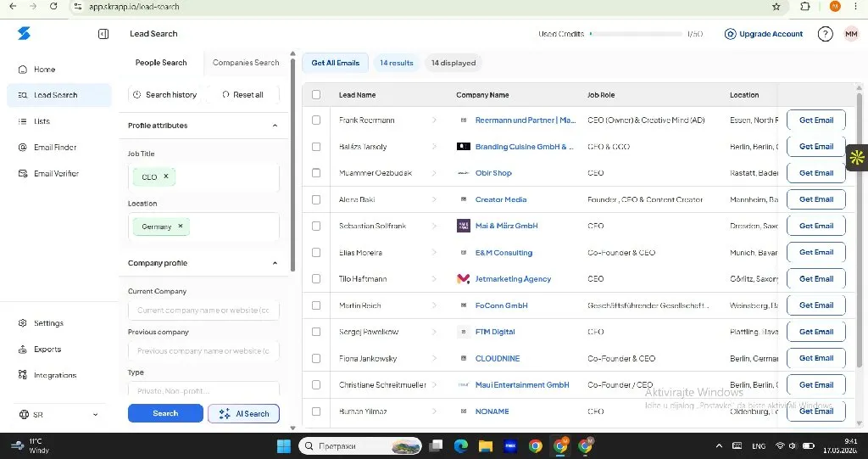Open the CLOUDNINE company link
The width and height of the screenshot is (868, 459).
click(498, 358)
